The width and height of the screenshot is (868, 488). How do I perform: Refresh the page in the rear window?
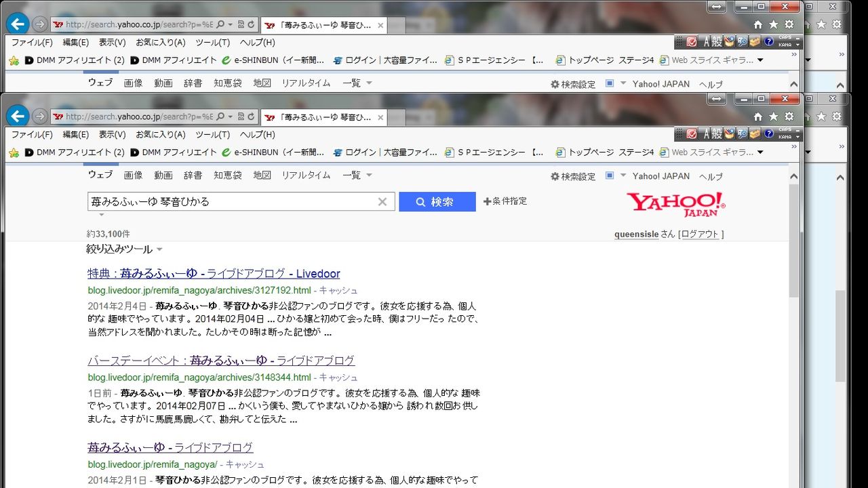pyautogui.click(x=251, y=24)
